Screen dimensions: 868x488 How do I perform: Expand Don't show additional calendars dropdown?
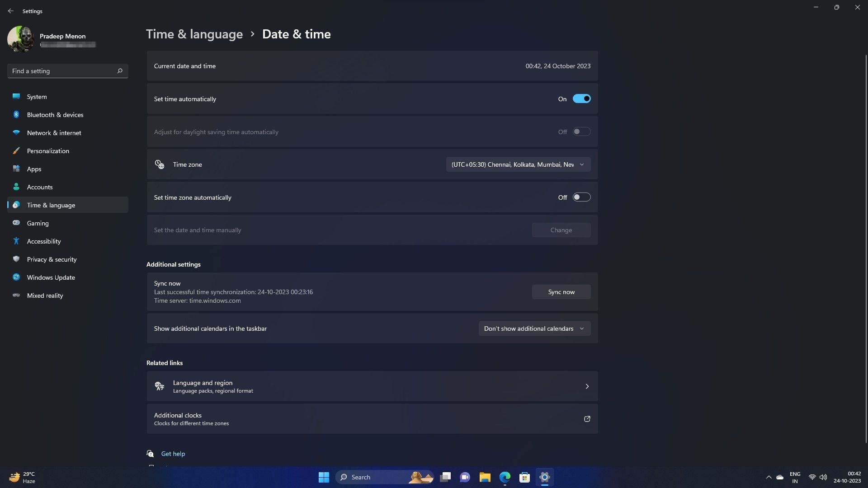tap(534, 328)
